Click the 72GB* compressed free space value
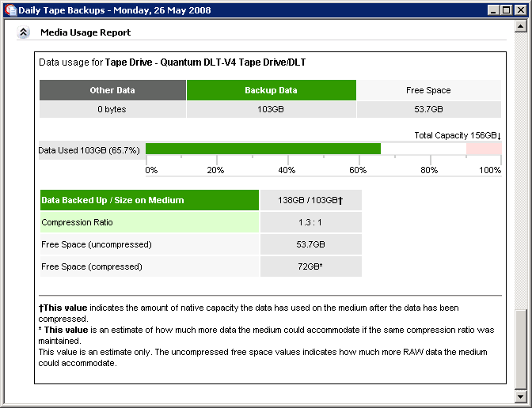This screenshot has height=408, width=532. point(310,266)
